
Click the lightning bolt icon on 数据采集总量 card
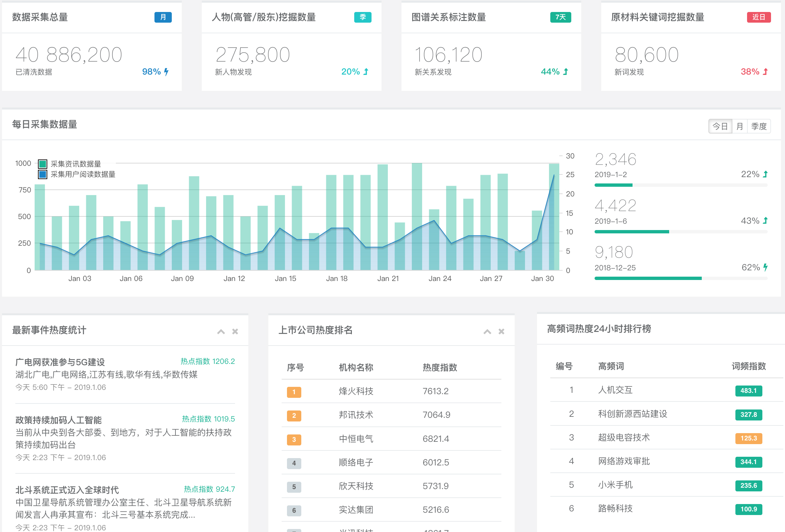[166, 72]
